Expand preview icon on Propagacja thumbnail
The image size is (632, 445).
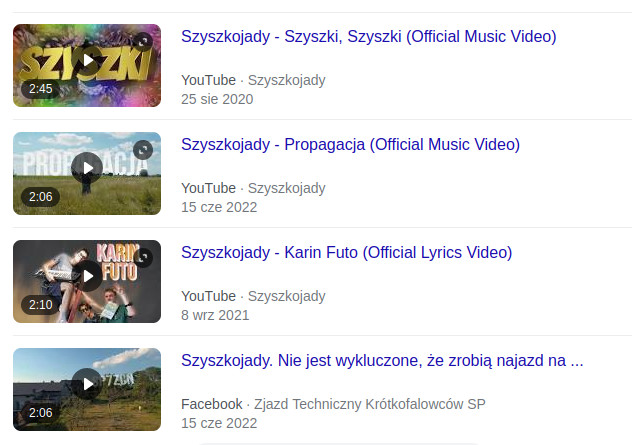(x=143, y=150)
